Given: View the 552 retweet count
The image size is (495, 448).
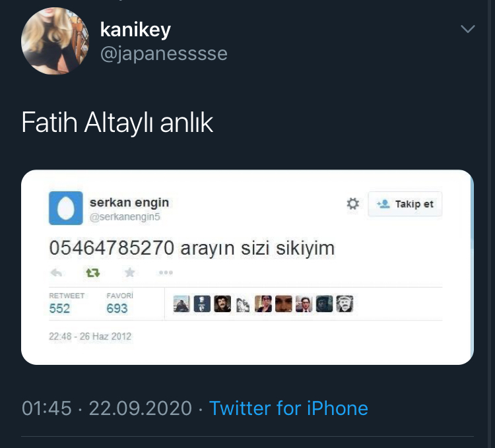Looking at the screenshot, I should coord(59,308).
